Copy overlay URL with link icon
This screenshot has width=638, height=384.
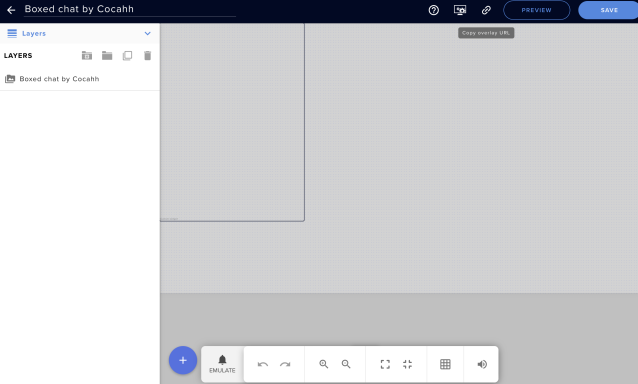point(486,10)
